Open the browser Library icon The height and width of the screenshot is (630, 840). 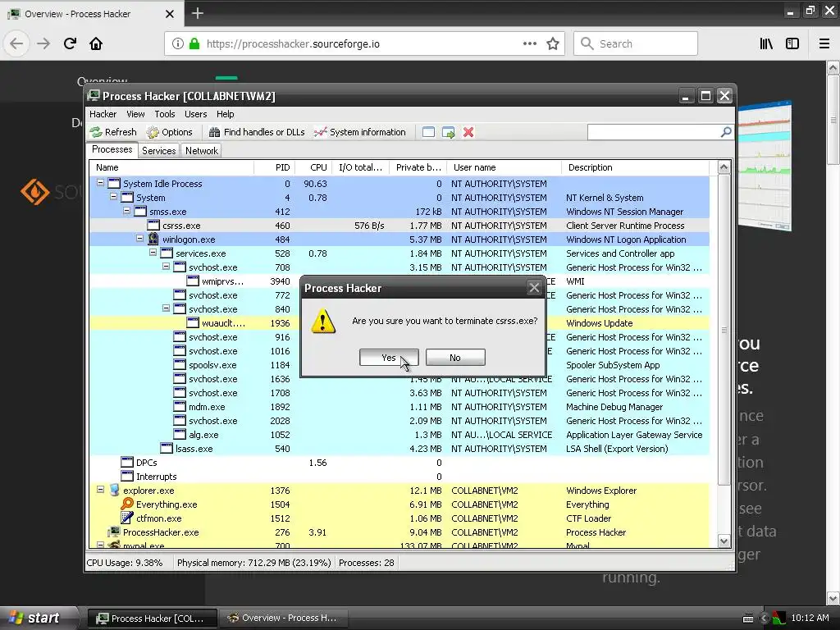coord(766,43)
